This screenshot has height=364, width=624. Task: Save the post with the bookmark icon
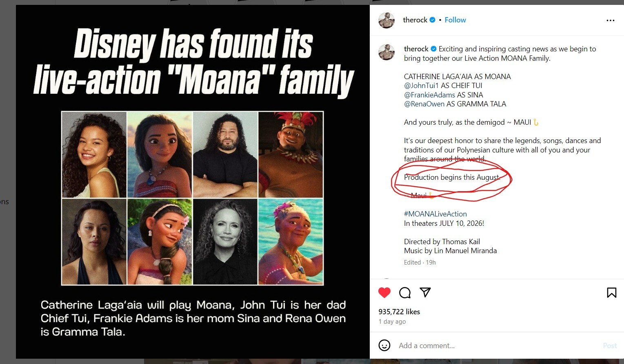pos(611,293)
